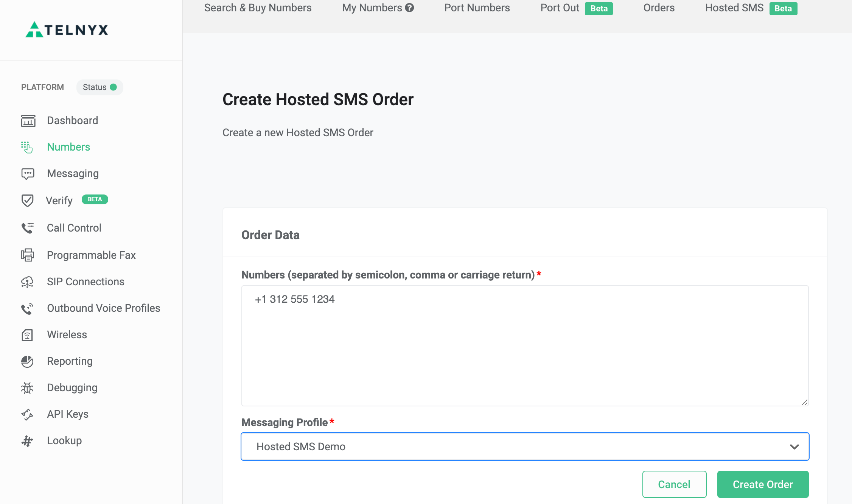Click the Programmable Fax printer icon
The image size is (852, 504).
pos(27,255)
